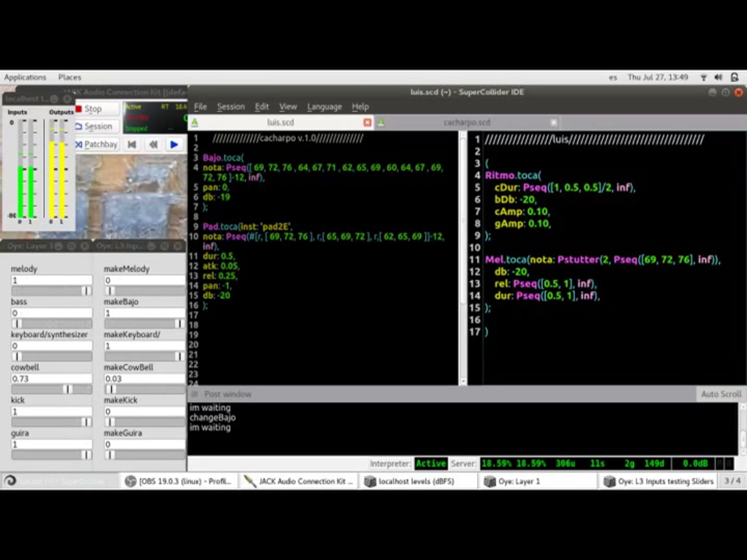The image size is (747, 560).
Task: Click the cowbell number field showing 0.73
Action: (52, 379)
